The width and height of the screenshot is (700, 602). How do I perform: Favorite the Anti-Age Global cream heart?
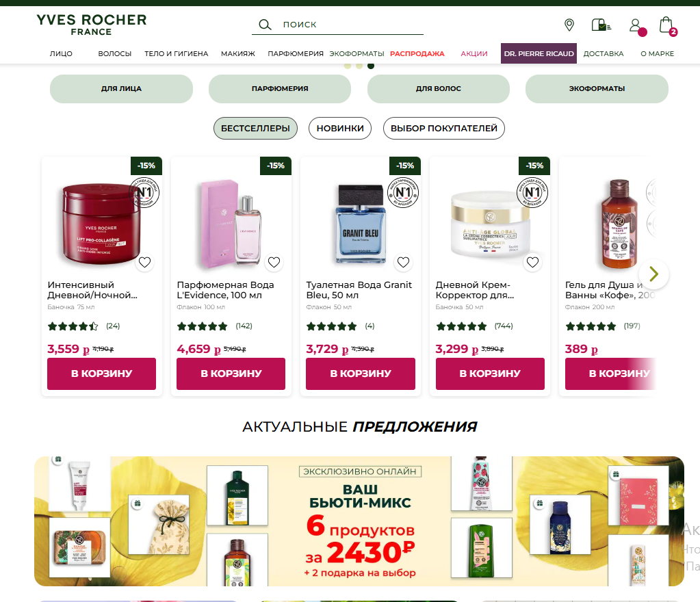pyautogui.click(x=532, y=263)
